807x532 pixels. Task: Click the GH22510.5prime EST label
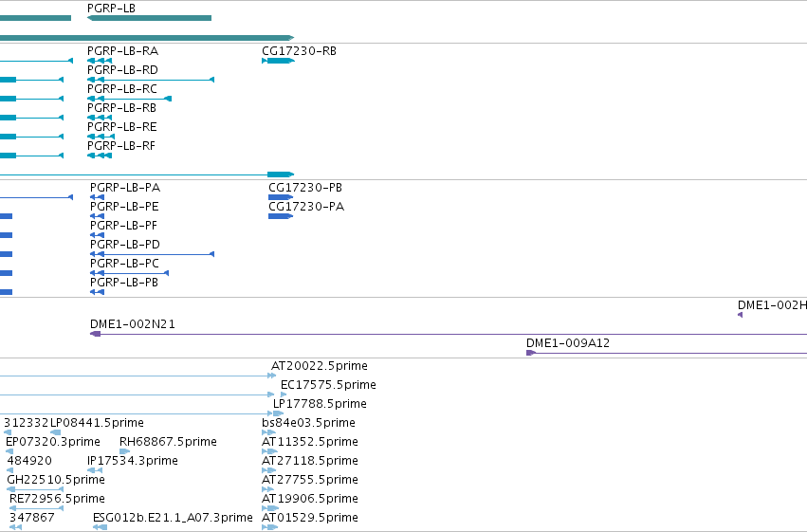(x=56, y=480)
